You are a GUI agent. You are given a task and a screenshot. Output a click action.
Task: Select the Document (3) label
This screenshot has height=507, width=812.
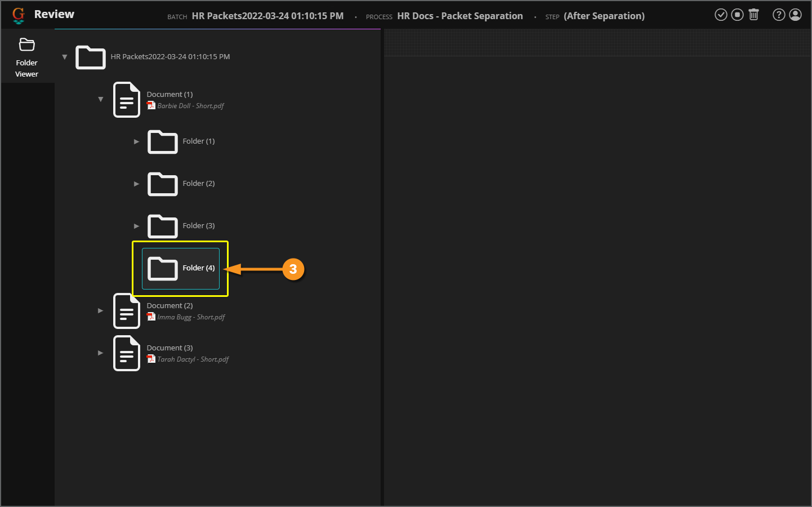(x=169, y=348)
